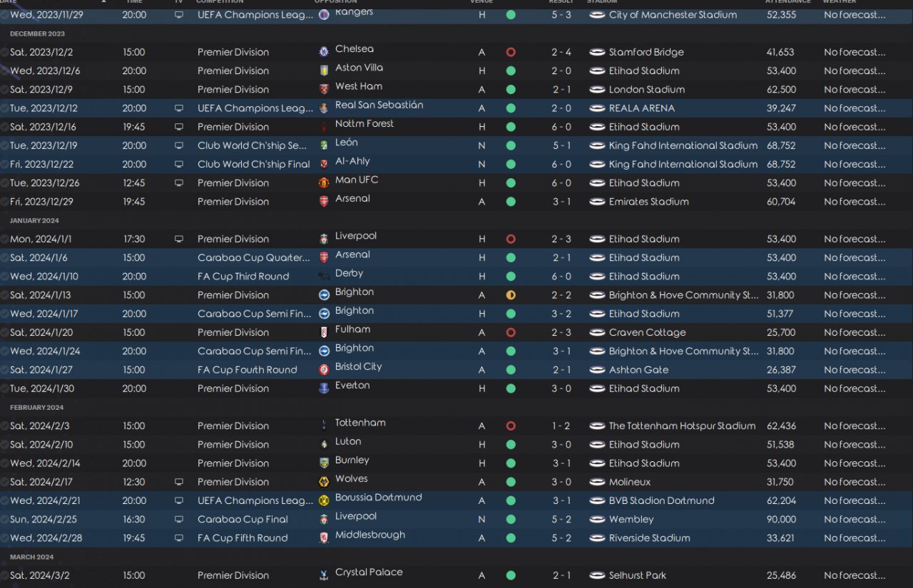The height and width of the screenshot is (588, 913).
Task: Open the Wolves club crest
Action: [324, 482]
